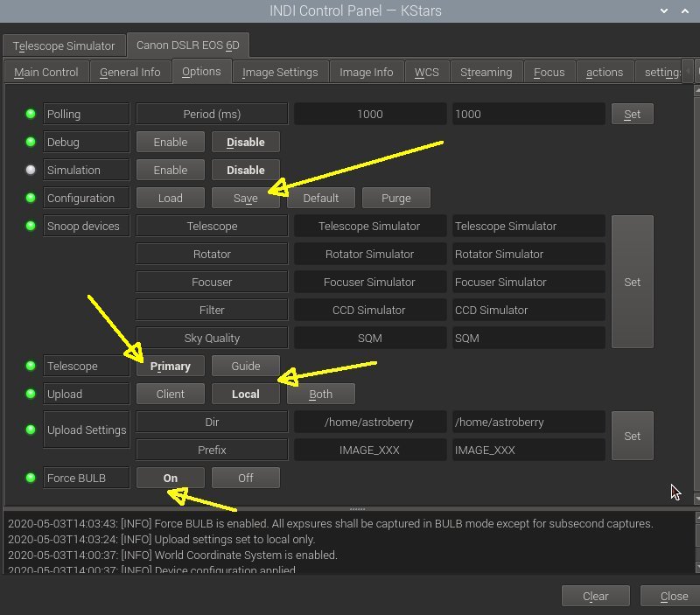This screenshot has height=615, width=700.
Task: Click Set button for Polling period
Action: click(632, 115)
